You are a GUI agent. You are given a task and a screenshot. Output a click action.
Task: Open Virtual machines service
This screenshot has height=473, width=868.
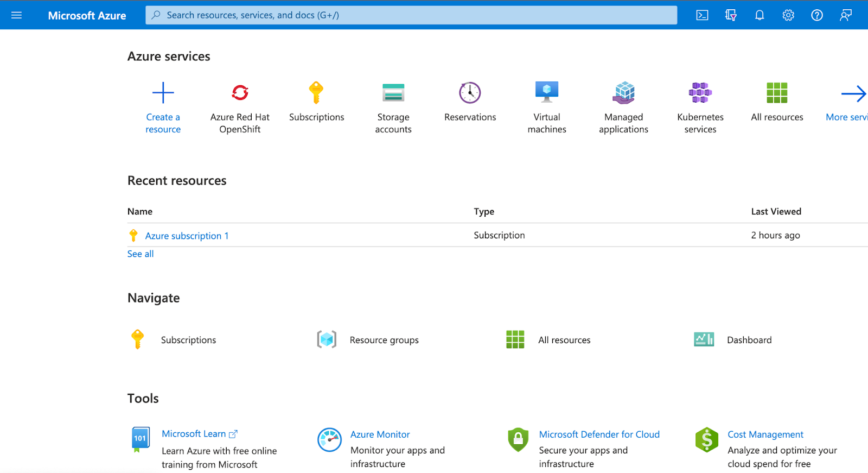coord(547,93)
